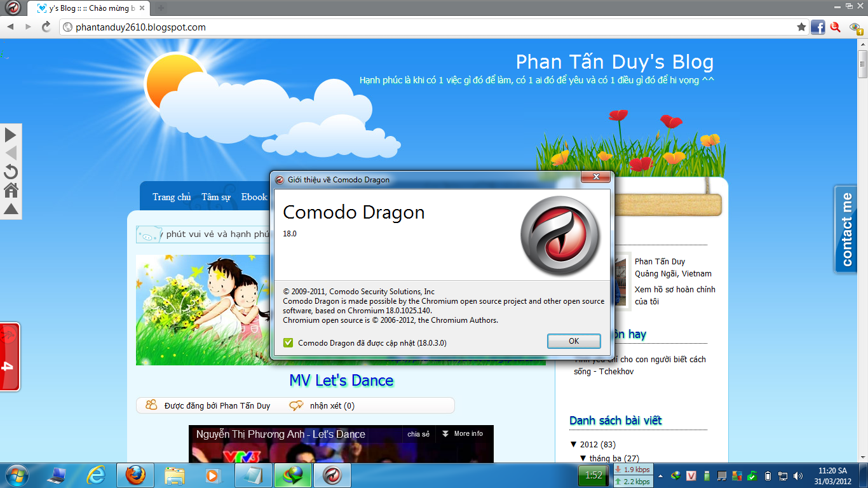
Task: Open the 2012 archive link
Action: [589, 444]
